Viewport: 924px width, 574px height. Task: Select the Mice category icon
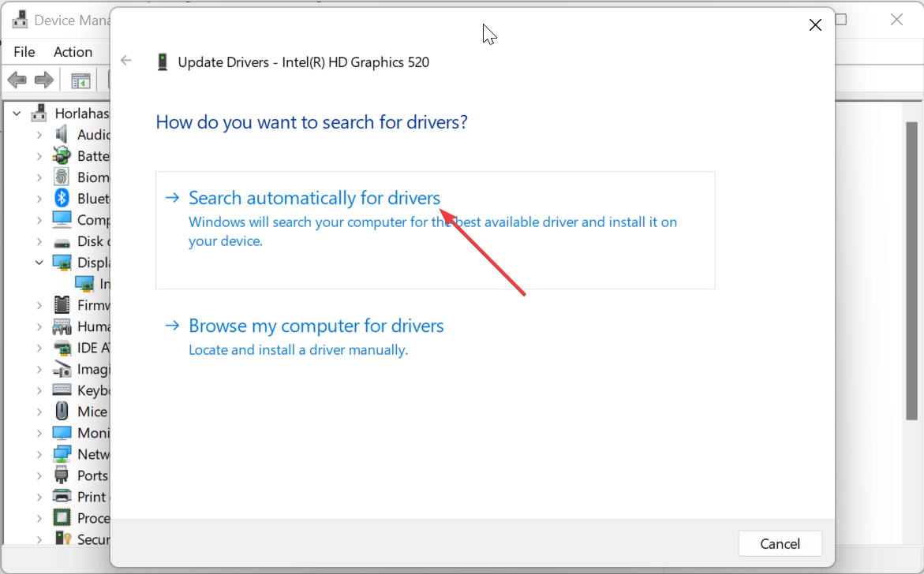pos(62,411)
